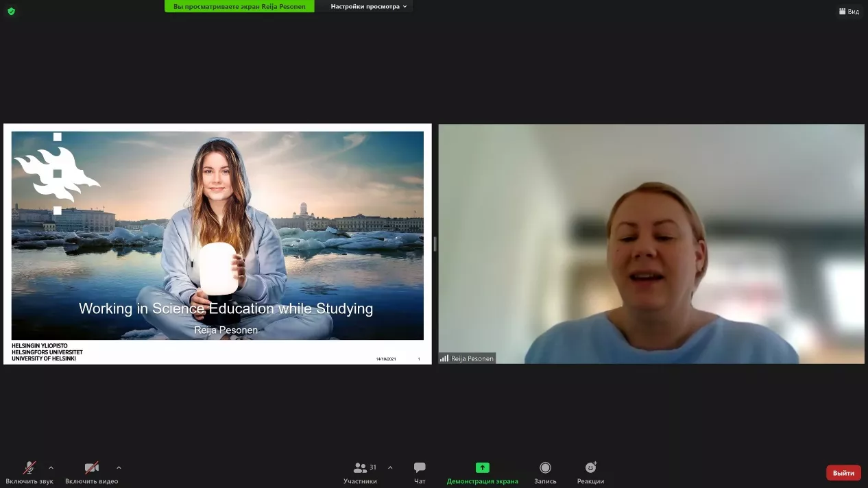Image resolution: width=868 pixels, height=488 pixels.
Task: Expand video options arrow next to camera
Action: (x=119, y=468)
